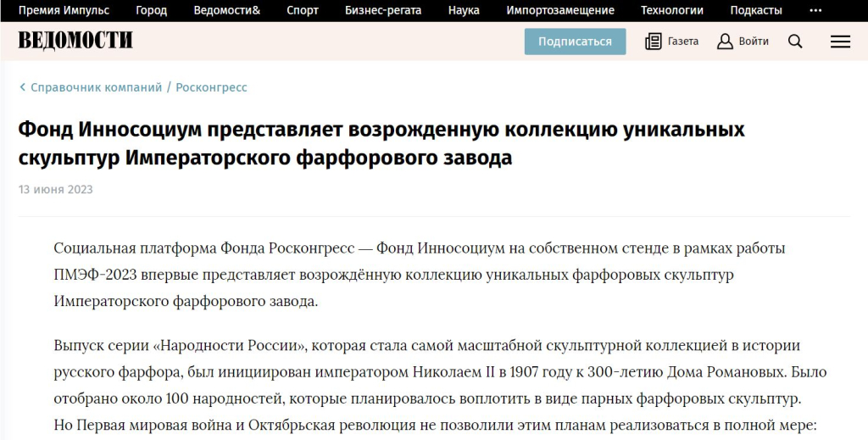The height and width of the screenshot is (440, 868).
Task: Click the words Николаем II in the text
Action: 453,372
